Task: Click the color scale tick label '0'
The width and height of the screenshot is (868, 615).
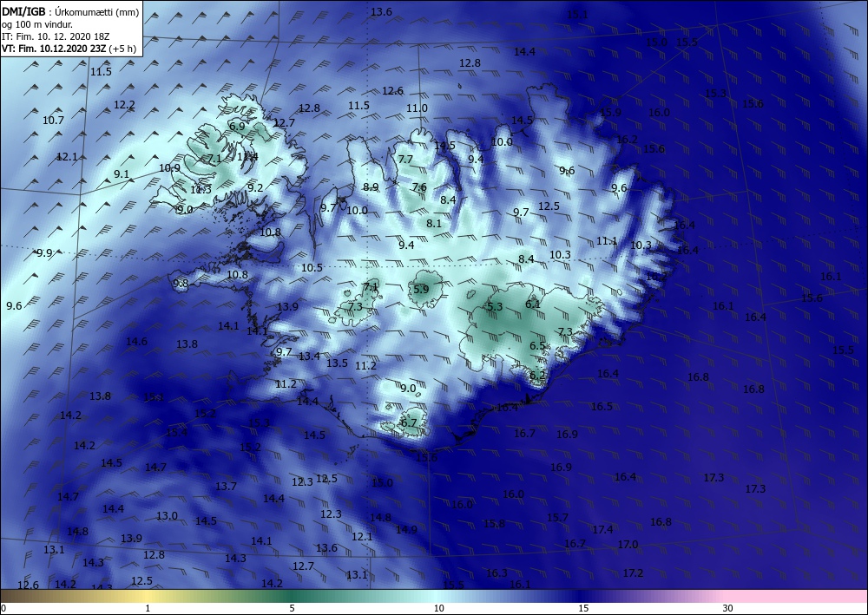Action: 3,608
